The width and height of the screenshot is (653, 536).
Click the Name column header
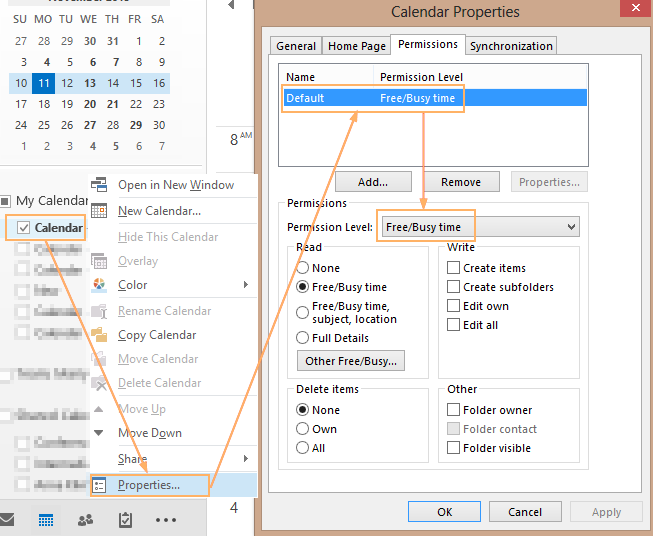[x=300, y=77]
